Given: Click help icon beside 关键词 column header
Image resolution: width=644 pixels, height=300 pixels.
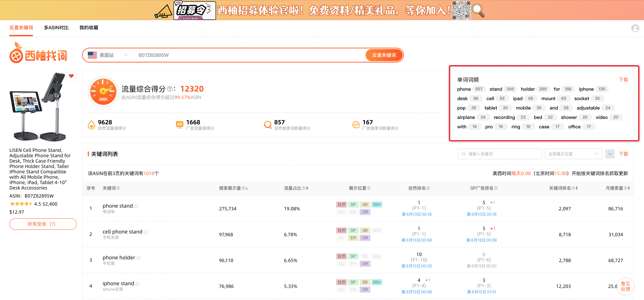Looking at the screenshot, I should coord(118,188).
